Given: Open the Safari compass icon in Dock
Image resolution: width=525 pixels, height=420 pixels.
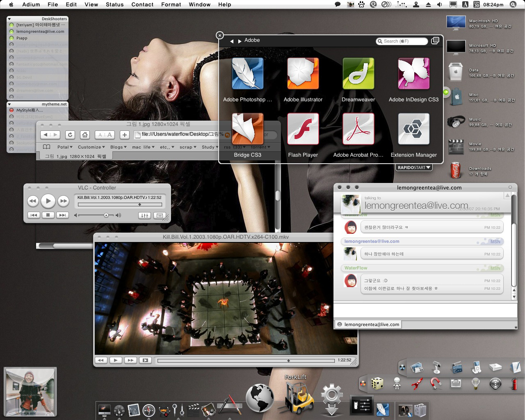Looking at the screenshot, I should [x=148, y=410].
